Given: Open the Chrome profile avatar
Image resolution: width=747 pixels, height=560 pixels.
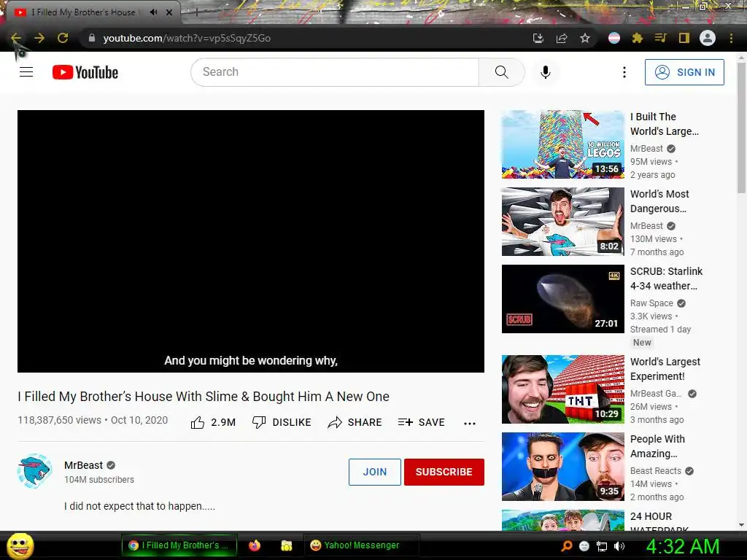Looking at the screenshot, I should coord(708,38).
